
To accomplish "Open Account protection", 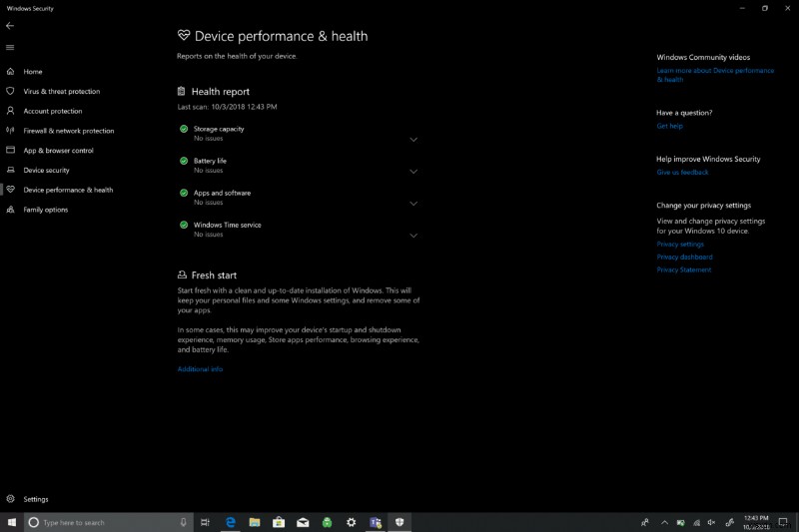I will (53, 111).
